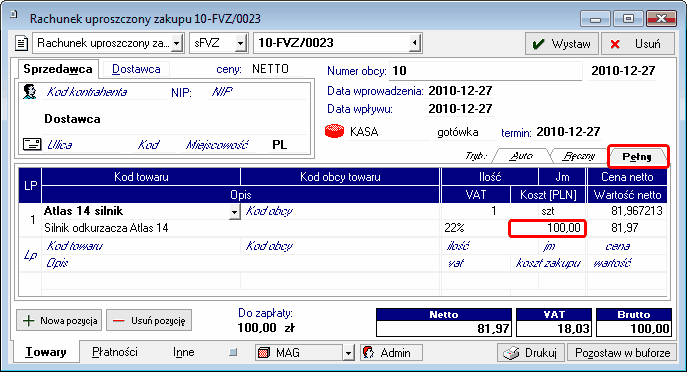Click the document icon beside the document type combo
The height and width of the screenshot is (372, 687).
pyautogui.click(x=21, y=43)
